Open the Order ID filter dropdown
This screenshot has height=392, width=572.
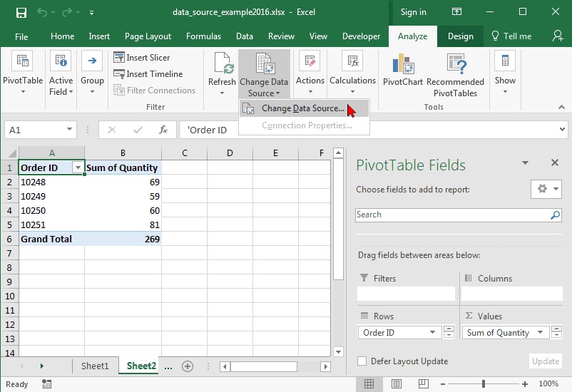tap(78, 167)
